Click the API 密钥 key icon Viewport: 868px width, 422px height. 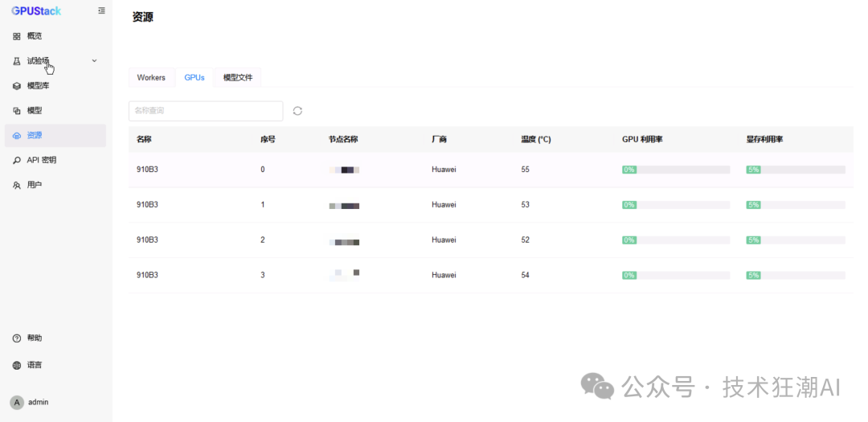pos(17,160)
